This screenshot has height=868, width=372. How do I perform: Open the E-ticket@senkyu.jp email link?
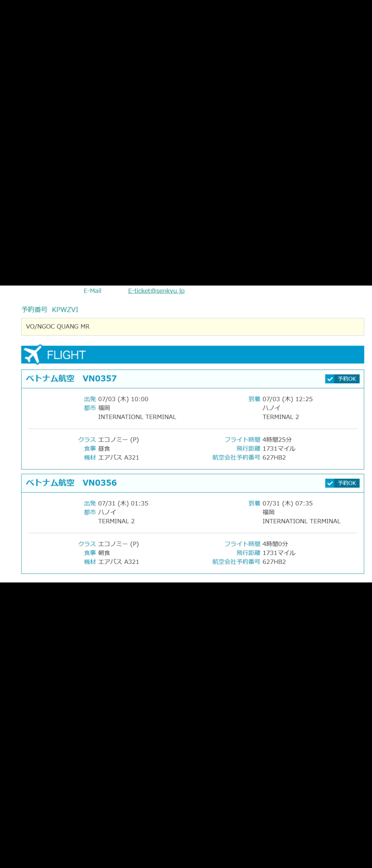156,291
